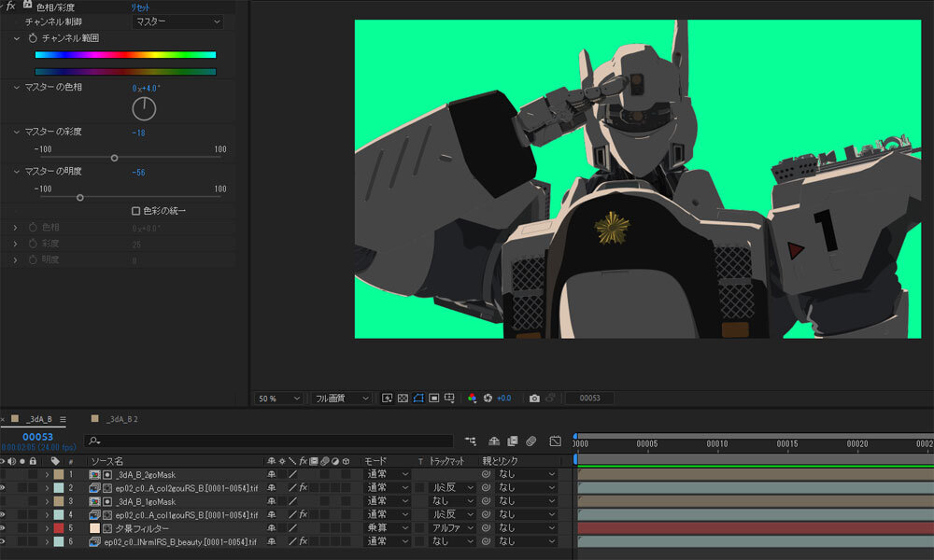This screenshot has width=934, height=560.
Task: Click the Master Saturation value -18
Action: tap(138, 133)
